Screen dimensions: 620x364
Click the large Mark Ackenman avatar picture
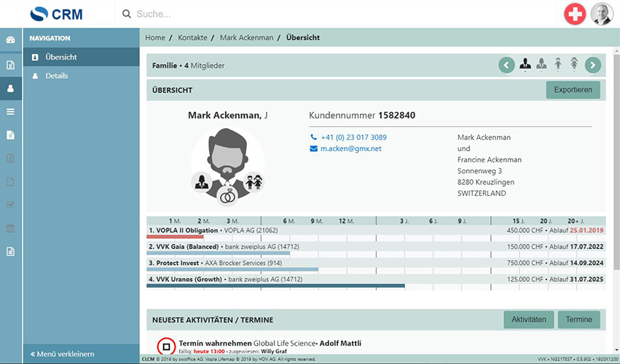pyautogui.click(x=227, y=166)
